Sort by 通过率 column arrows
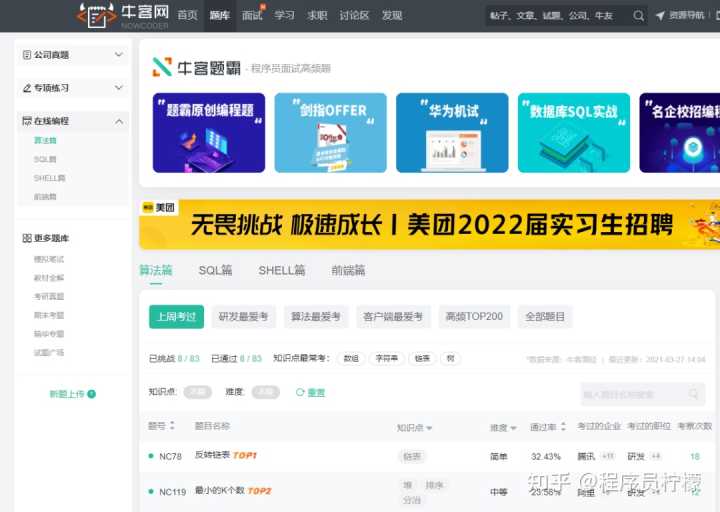Screen dimensions: 720x512 563,427
